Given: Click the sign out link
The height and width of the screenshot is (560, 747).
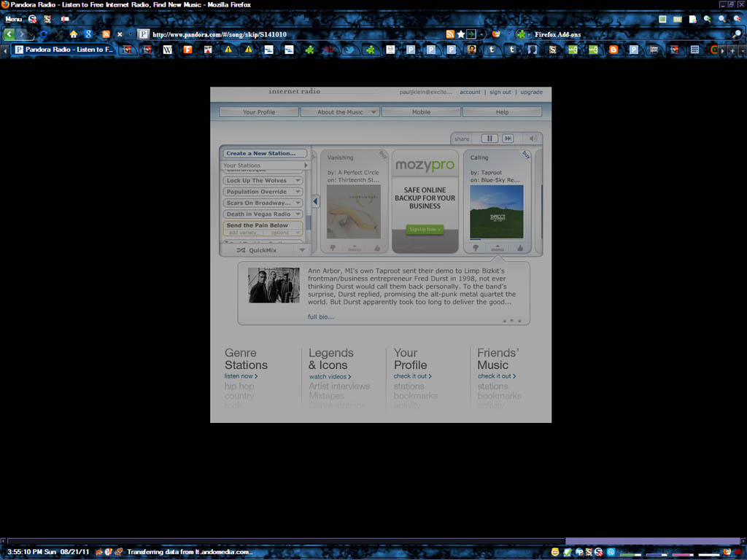Looking at the screenshot, I should (x=500, y=92).
